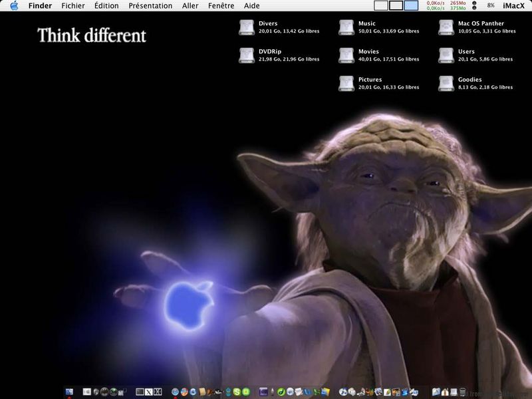Open the Aller menu
This screenshot has width=532, height=399.
pos(190,6)
